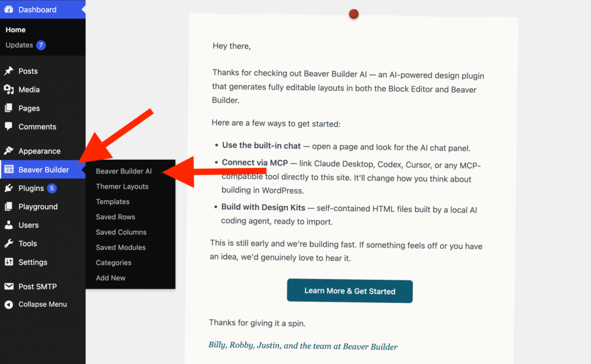This screenshot has height=364, width=591.
Task: Click 'Use the built-in chat' bold text
Action: click(261, 145)
